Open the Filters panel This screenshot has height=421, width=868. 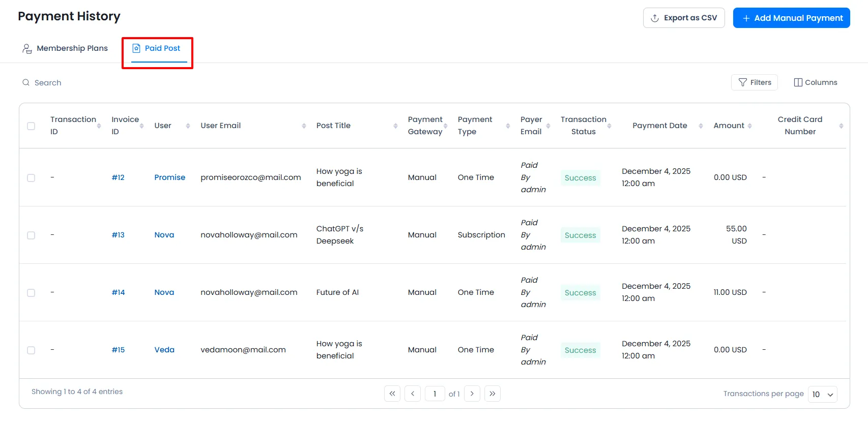pos(755,82)
